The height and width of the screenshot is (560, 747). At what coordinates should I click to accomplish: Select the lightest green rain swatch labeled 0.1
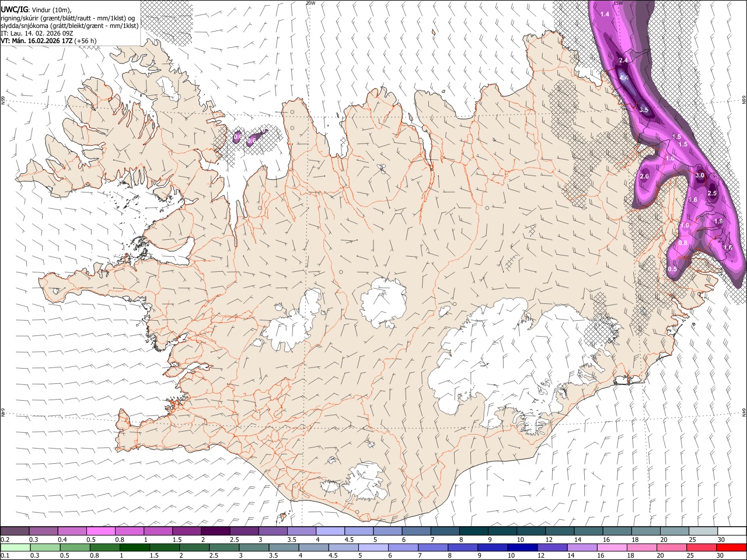16,547
